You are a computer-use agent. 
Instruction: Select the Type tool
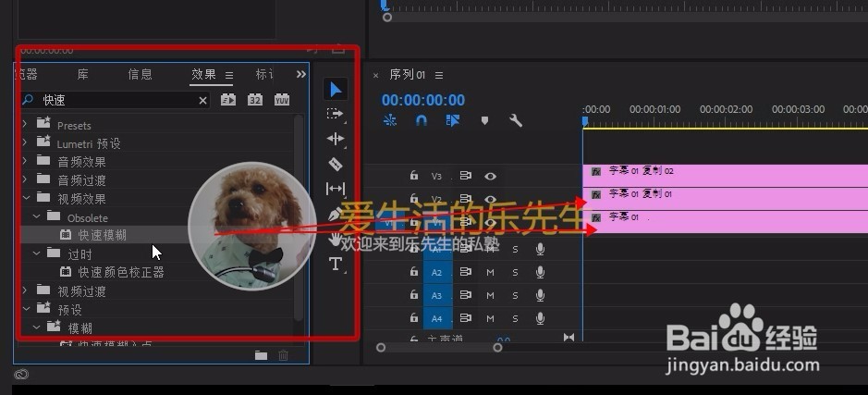335,264
